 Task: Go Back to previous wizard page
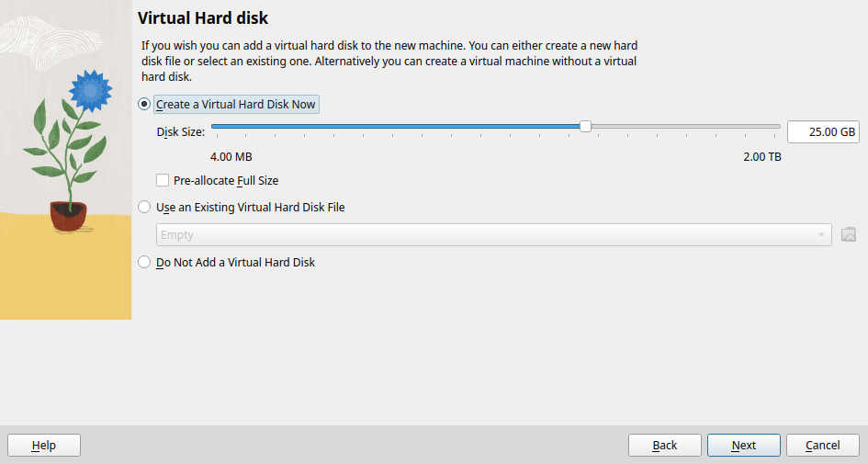pos(664,446)
